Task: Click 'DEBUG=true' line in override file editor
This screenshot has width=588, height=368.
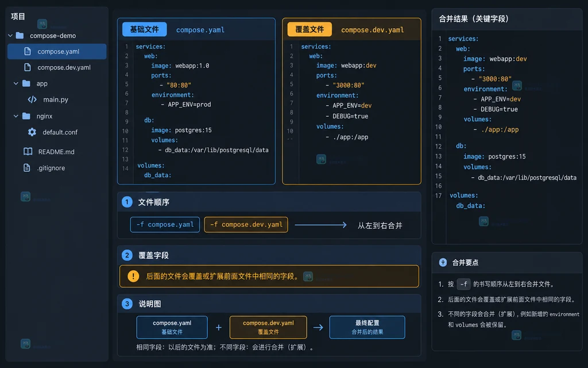Action: 347,116
